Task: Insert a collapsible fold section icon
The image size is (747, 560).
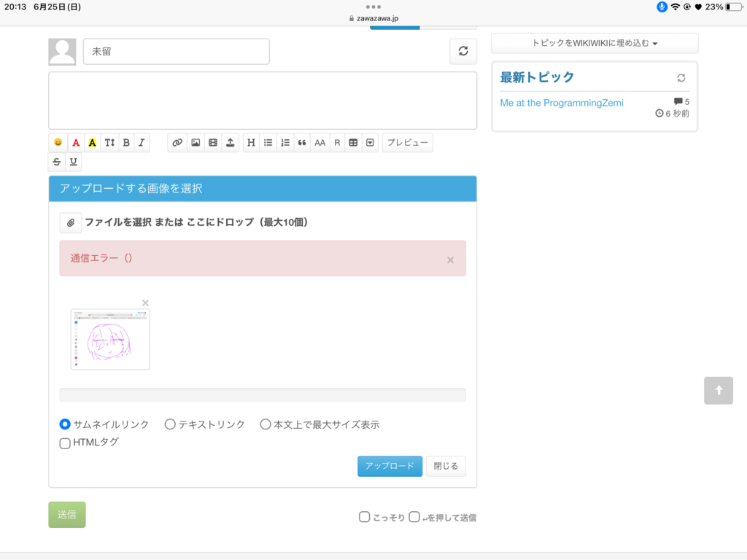Action: pos(370,142)
